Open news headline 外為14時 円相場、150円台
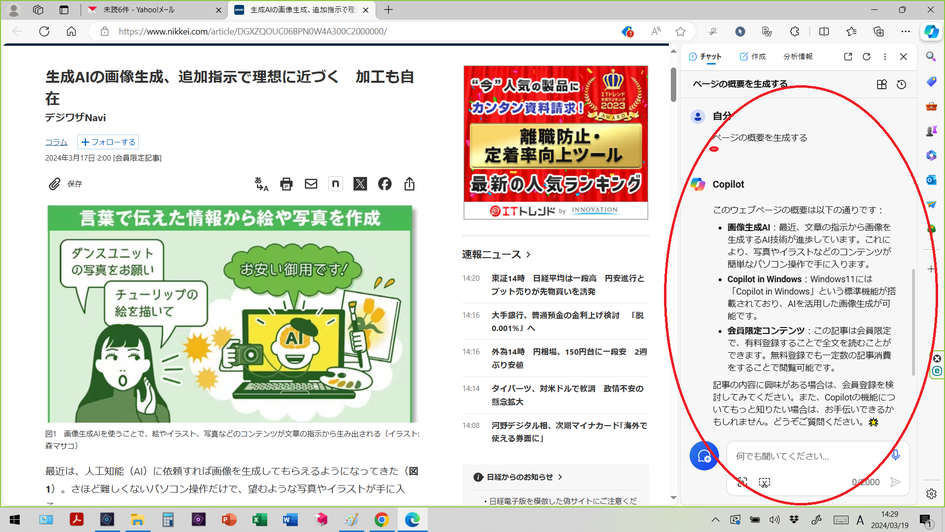The height and width of the screenshot is (532, 945). click(569, 358)
